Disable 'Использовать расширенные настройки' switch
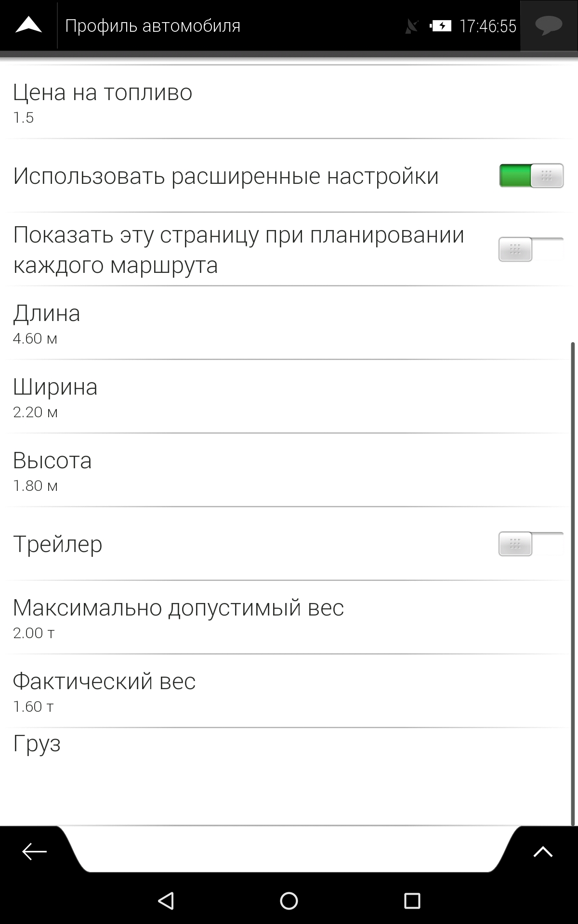This screenshot has height=924, width=578. click(531, 176)
